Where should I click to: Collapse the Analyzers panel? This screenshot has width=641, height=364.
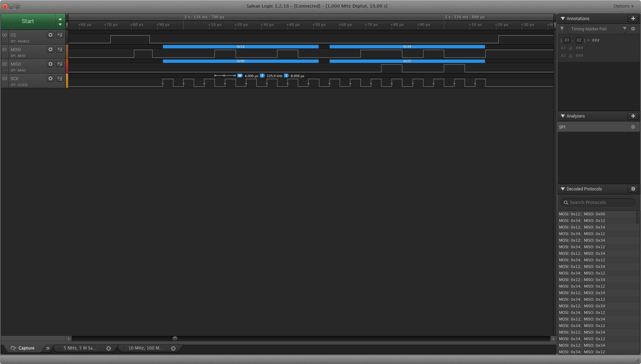click(x=562, y=116)
